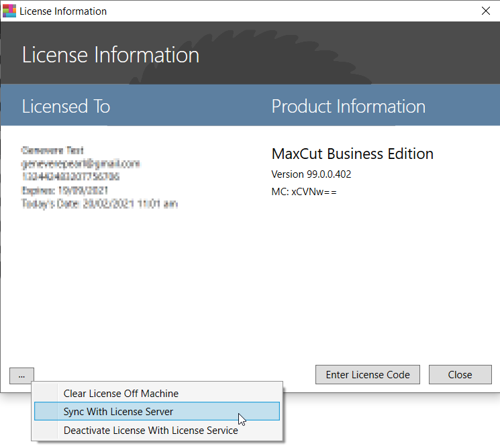This screenshot has width=500, height=448.
Task: Select the Licensed To section header
Action: (x=66, y=106)
